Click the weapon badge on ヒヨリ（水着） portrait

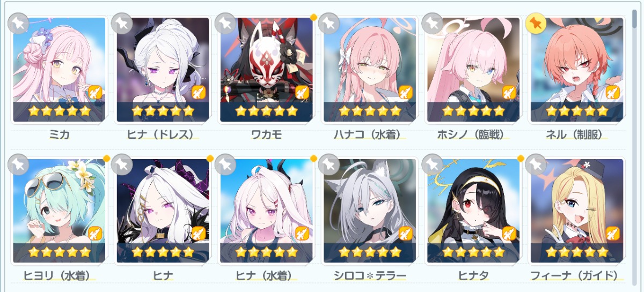point(95,233)
